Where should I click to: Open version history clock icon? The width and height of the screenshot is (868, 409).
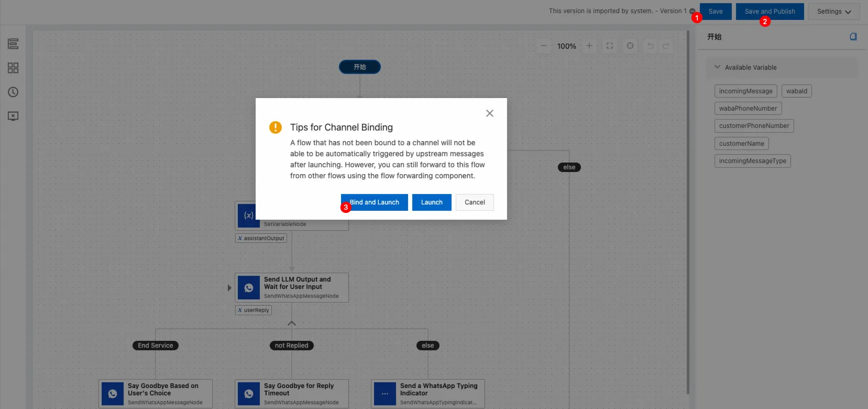(x=13, y=92)
